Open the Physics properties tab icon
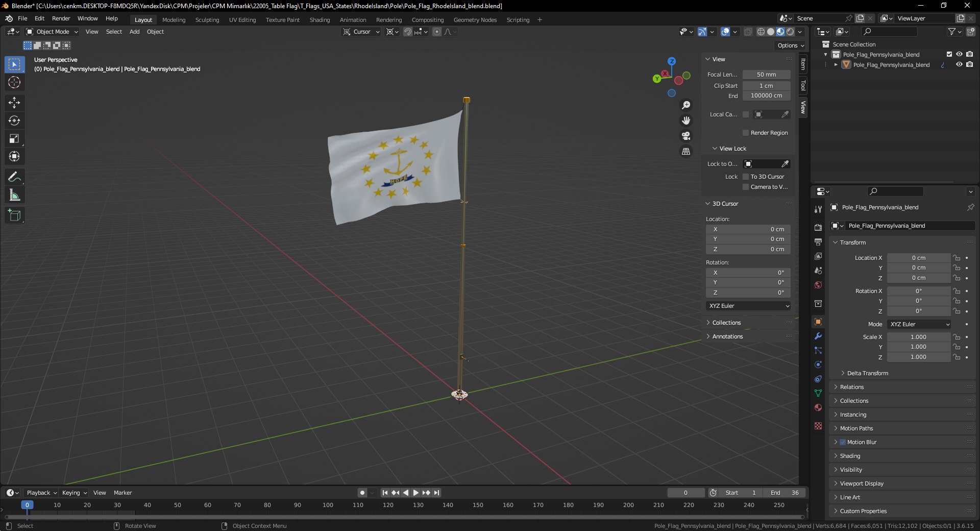 point(818,365)
